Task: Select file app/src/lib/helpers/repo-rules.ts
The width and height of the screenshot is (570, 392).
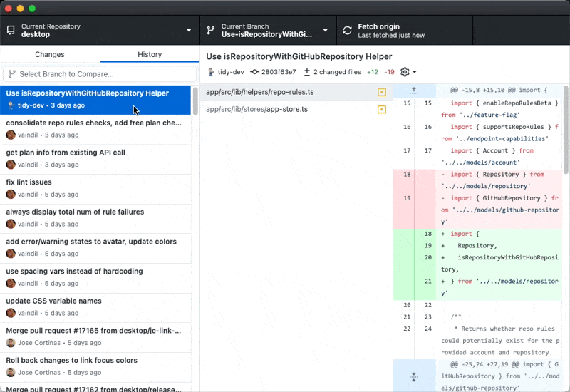Action: [296, 92]
